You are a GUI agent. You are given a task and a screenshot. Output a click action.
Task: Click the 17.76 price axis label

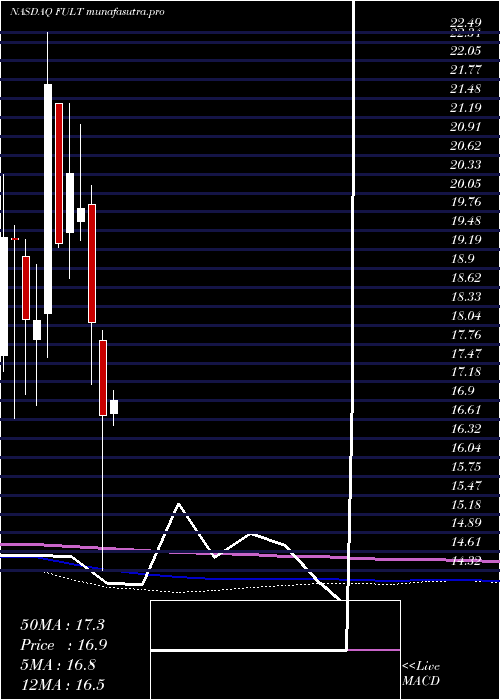466,335
